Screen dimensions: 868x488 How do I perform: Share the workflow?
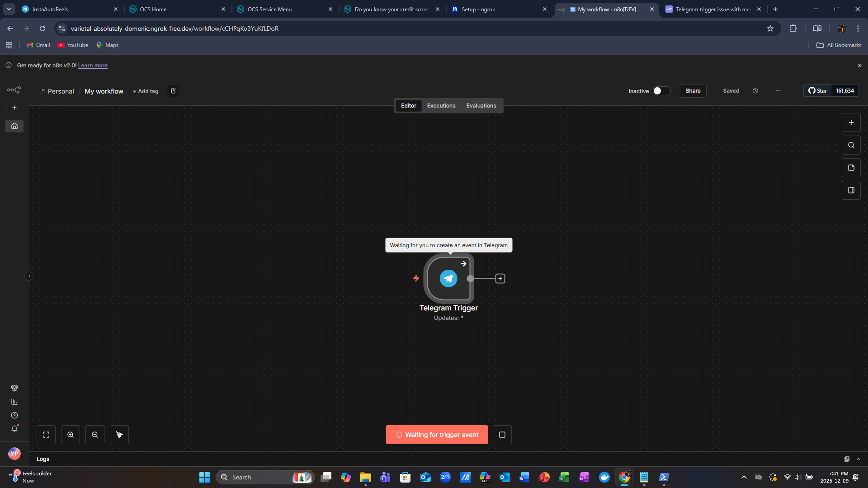[x=693, y=90]
